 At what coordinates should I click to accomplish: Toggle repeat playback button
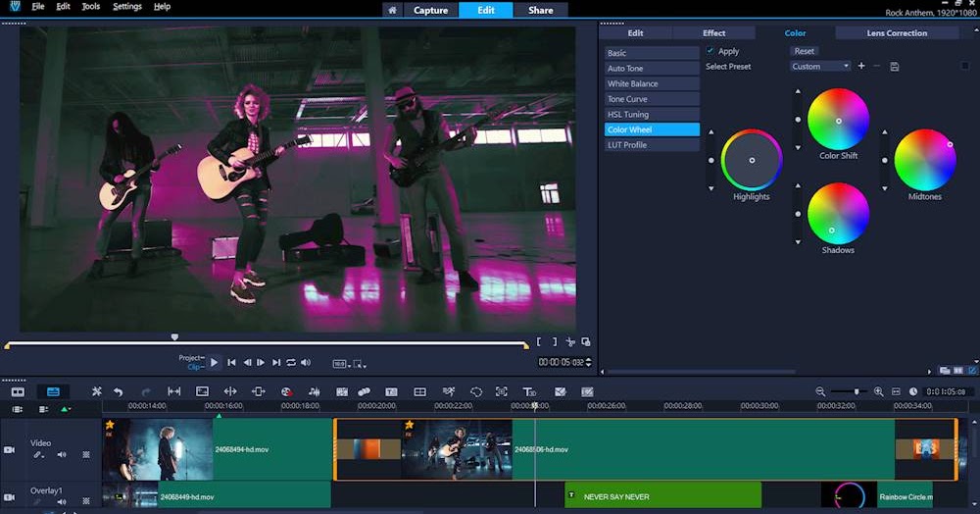(x=291, y=363)
